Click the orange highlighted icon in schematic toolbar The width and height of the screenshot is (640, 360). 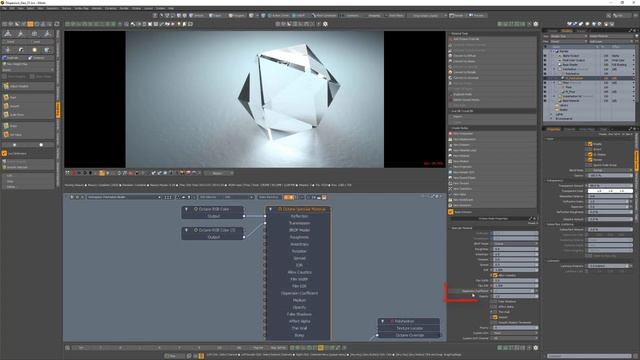(x=289, y=197)
